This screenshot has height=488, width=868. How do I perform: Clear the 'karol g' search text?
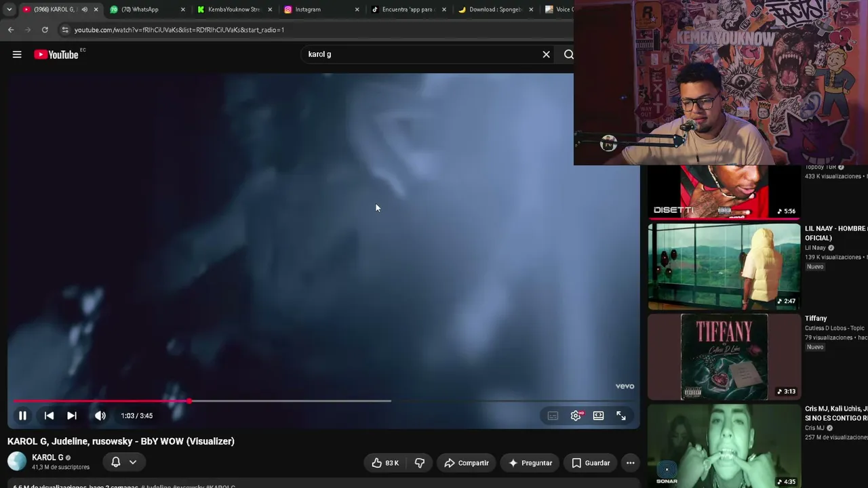[546, 54]
